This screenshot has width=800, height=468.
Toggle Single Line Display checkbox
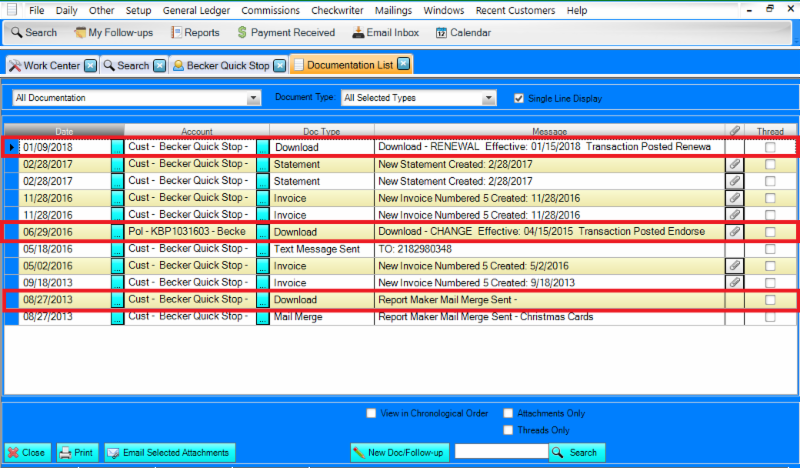pyautogui.click(x=518, y=98)
